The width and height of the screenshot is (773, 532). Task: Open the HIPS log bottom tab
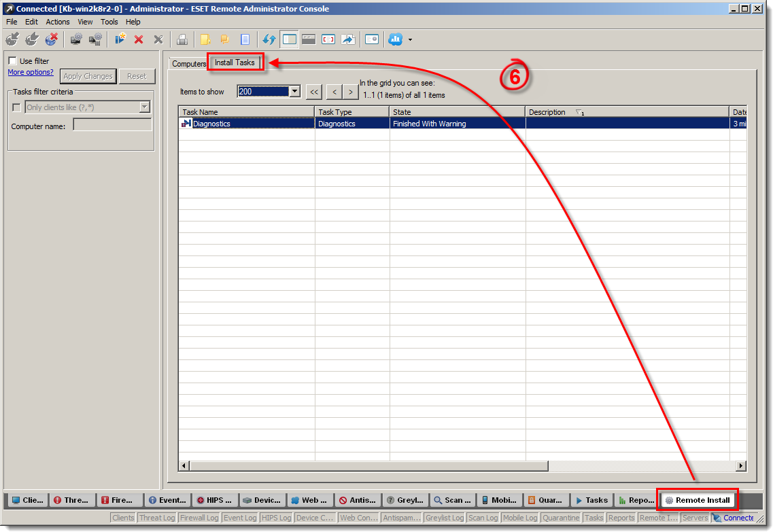click(215, 500)
